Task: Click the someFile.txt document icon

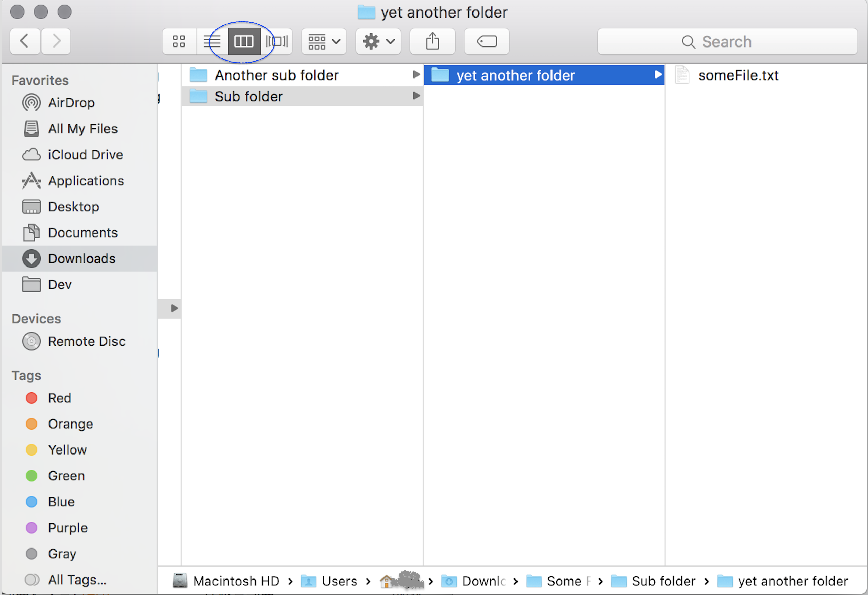Action: click(682, 74)
